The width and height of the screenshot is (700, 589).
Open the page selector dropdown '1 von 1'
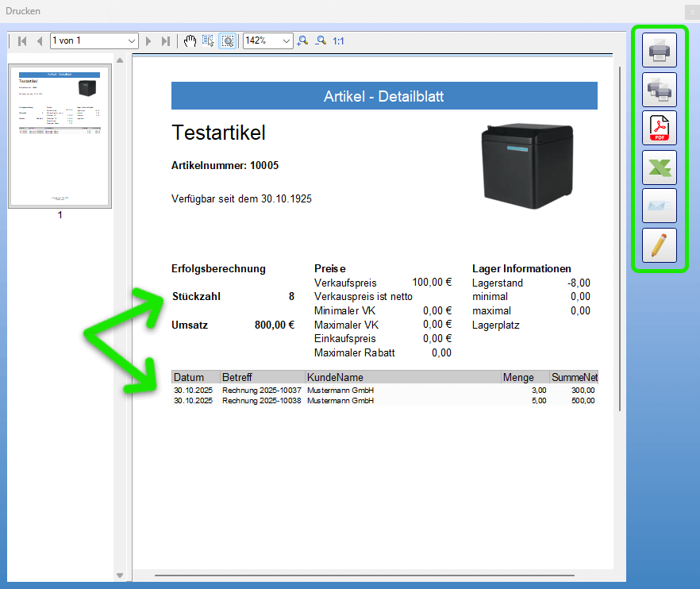pos(94,40)
